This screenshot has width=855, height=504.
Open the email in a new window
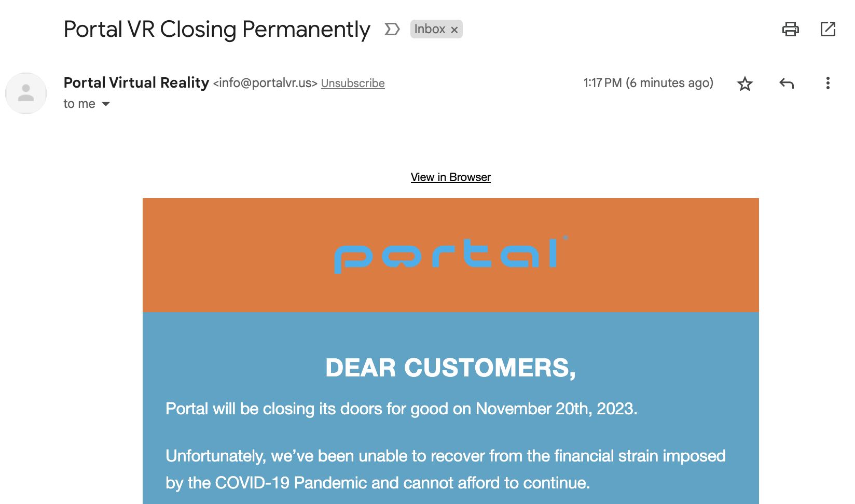pos(828,29)
